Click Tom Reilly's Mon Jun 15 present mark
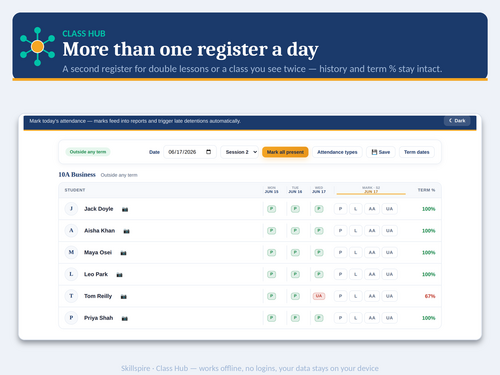 pyautogui.click(x=272, y=296)
